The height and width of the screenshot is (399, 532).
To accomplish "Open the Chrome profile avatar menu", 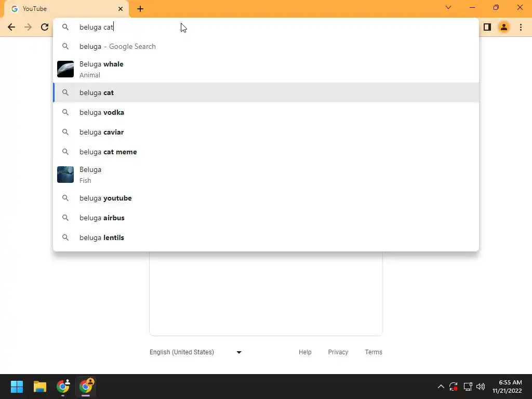I will pyautogui.click(x=504, y=27).
